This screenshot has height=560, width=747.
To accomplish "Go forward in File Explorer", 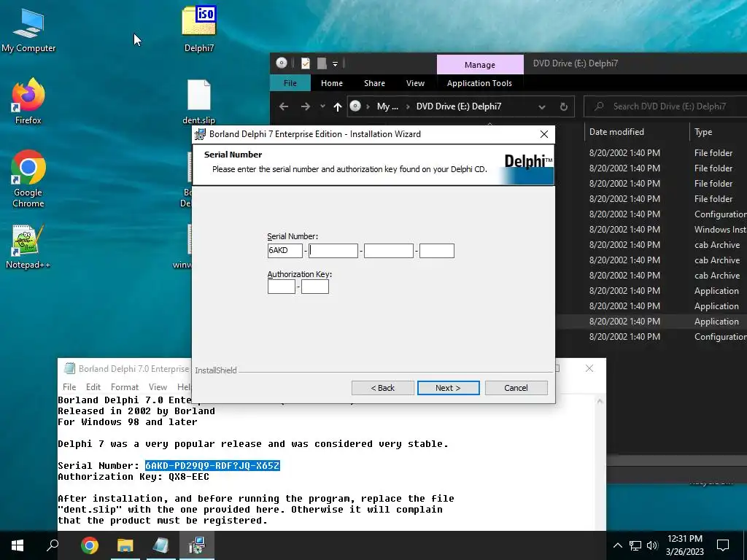I will coord(306,106).
